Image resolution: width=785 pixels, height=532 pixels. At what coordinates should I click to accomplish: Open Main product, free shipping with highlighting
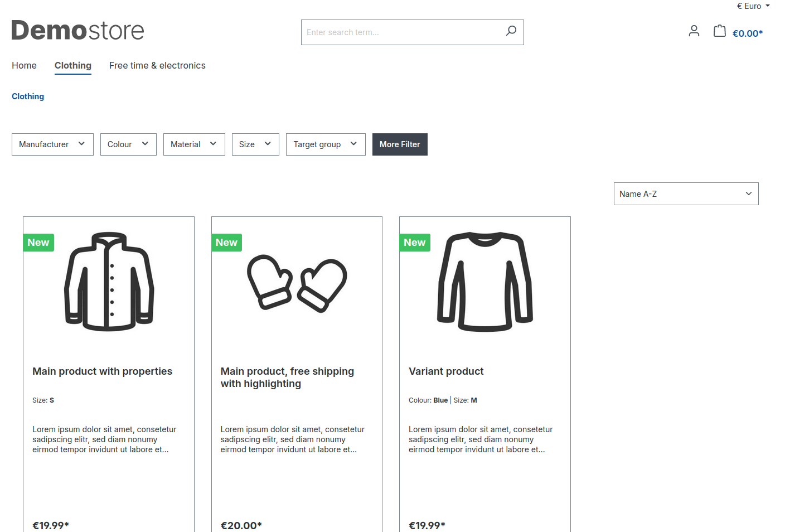pos(287,378)
